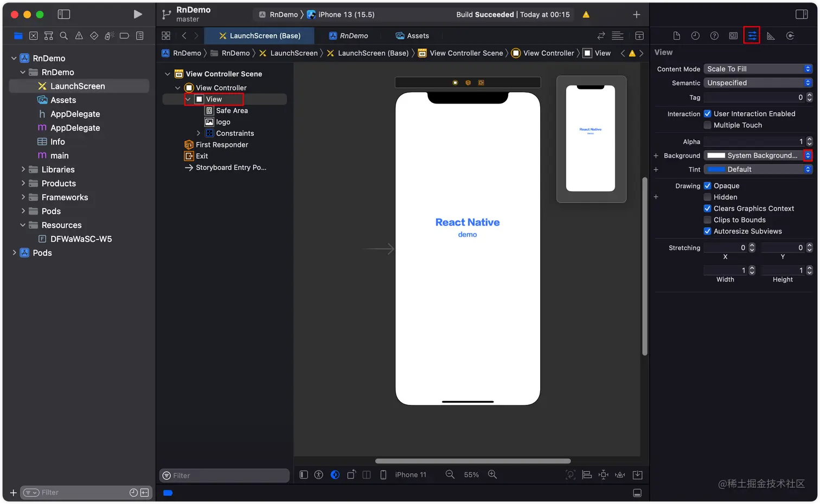Open the Semantic dropdown

click(x=758, y=83)
